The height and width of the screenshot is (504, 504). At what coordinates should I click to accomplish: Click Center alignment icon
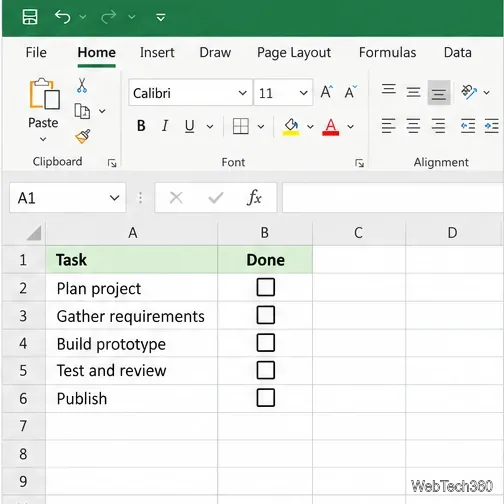(x=413, y=126)
